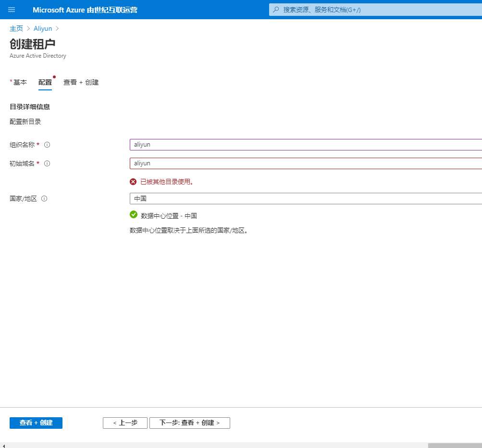The image size is (482, 448).
Task: Click info icon beside 国家/地区
Action: pyautogui.click(x=44, y=199)
